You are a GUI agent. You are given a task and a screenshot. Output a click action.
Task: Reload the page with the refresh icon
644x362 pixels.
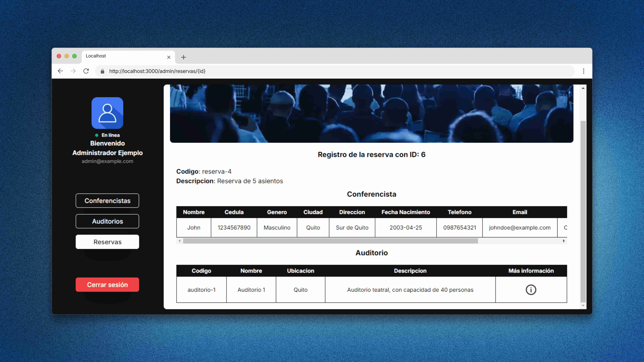[86, 71]
